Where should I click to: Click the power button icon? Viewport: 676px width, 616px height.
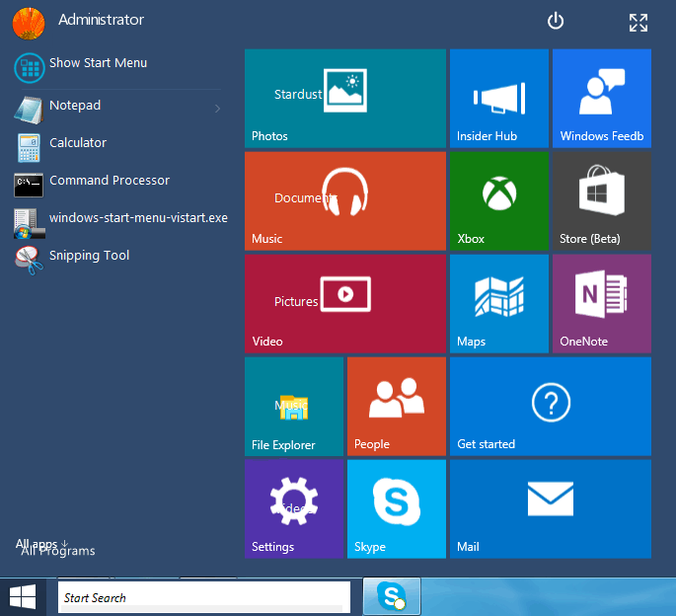[556, 21]
